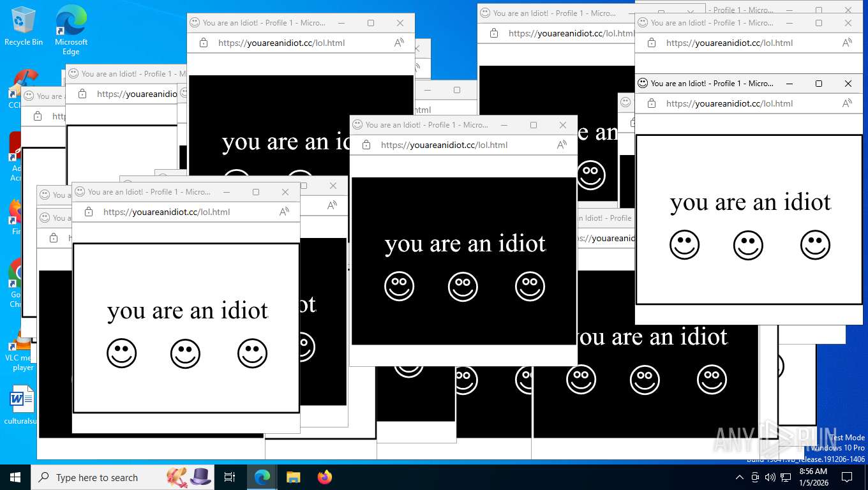Click the lock icon in the front white-page window on the left
868x490 pixels.
(89, 212)
